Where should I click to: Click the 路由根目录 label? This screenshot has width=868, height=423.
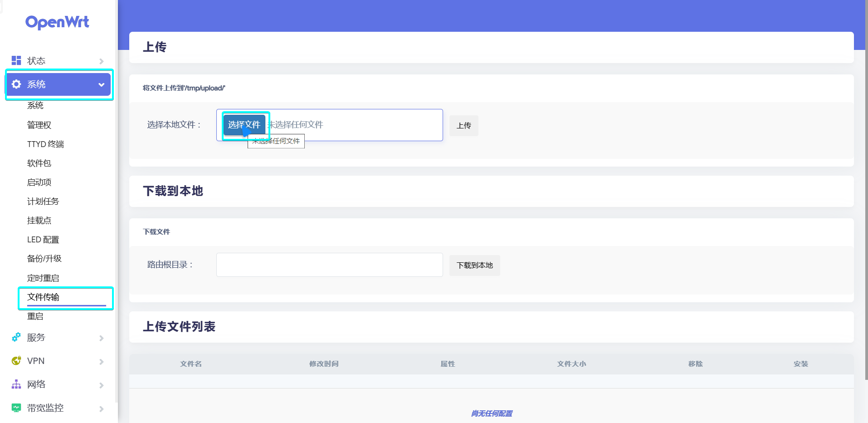tap(170, 265)
